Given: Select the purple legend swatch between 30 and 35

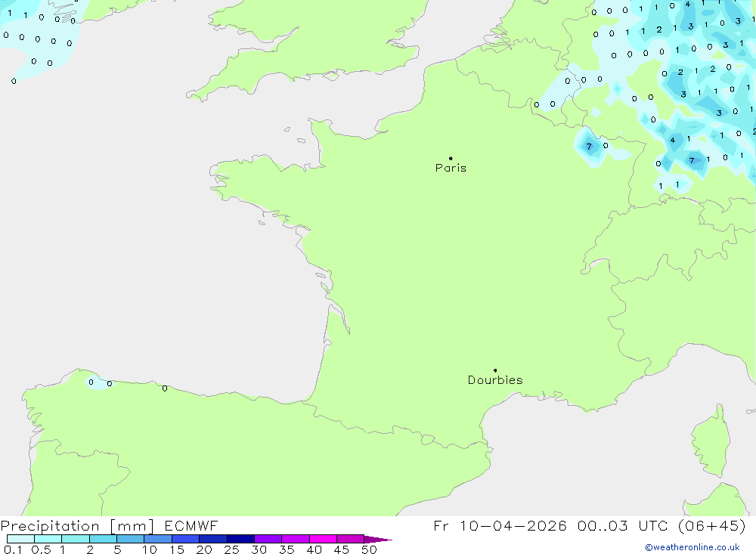Looking at the screenshot, I should point(268,539).
